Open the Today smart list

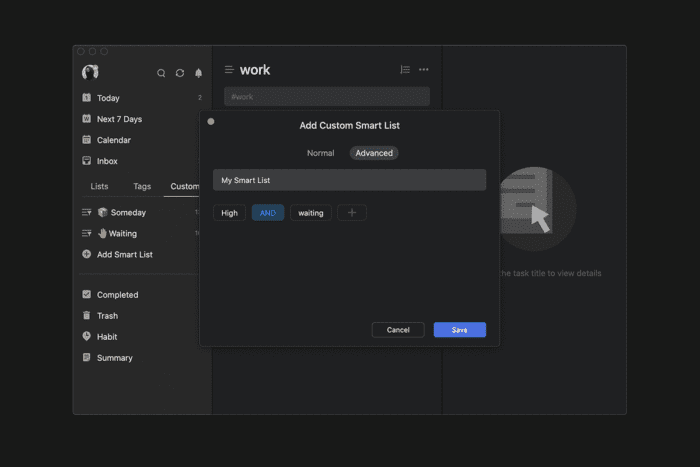[142, 98]
